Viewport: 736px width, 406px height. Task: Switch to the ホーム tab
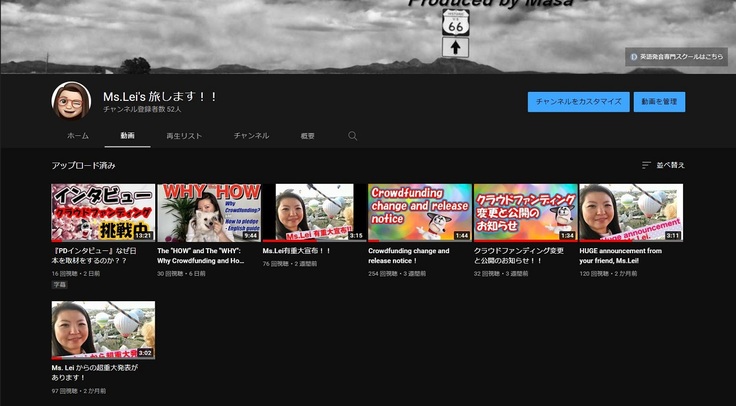point(78,136)
